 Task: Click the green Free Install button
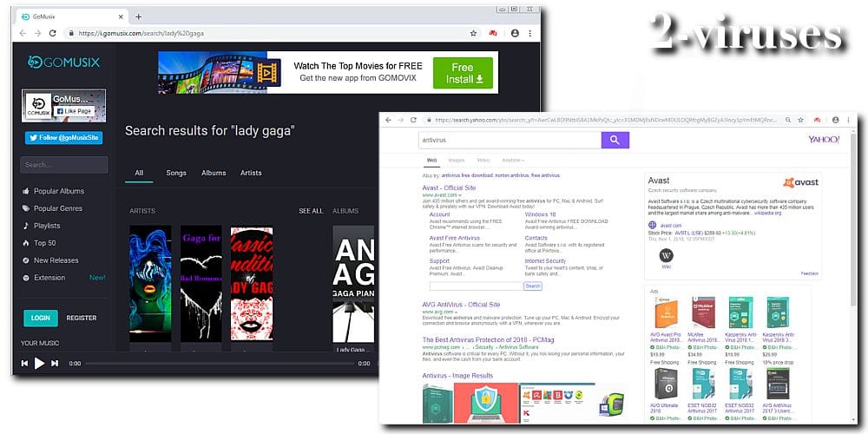coord(463,73)
